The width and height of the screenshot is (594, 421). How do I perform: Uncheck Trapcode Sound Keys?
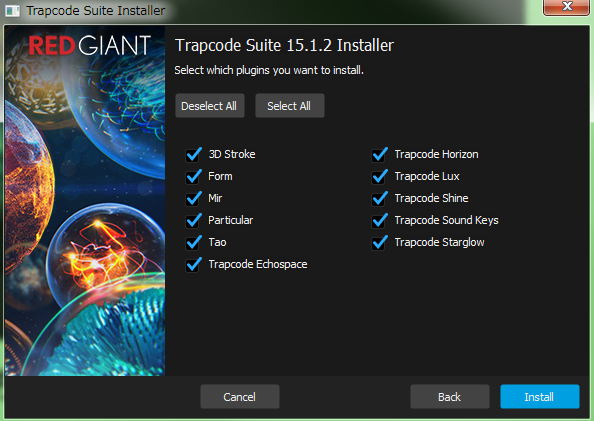(x=379, y=221)
